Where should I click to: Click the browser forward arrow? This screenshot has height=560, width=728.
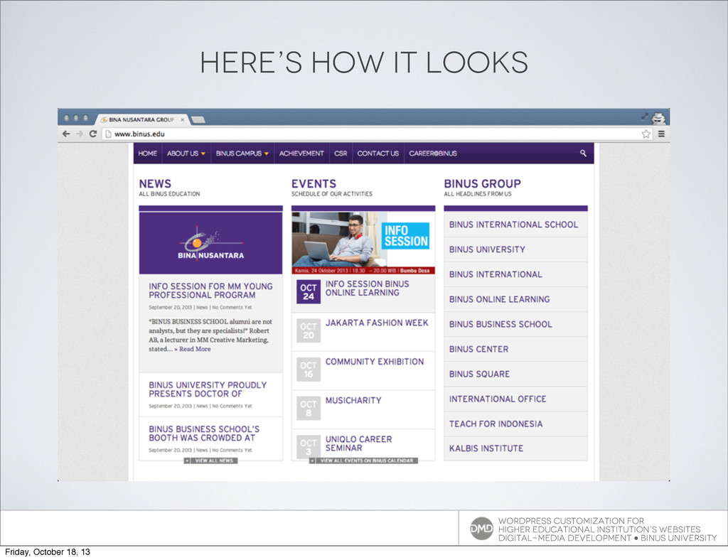click(x=80, y=134)
